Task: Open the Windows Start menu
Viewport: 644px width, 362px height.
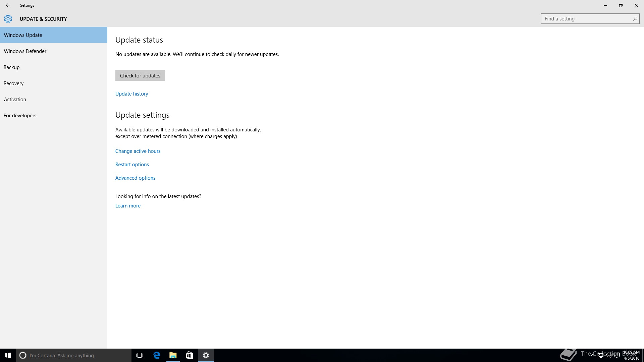Action: click(8, 355)
